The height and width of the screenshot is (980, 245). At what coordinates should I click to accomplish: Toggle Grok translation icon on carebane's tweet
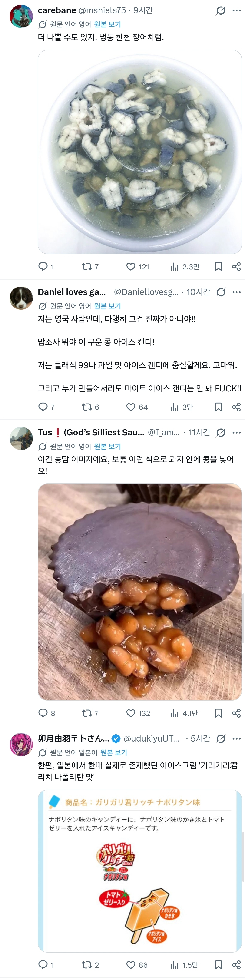pyautogui.click(x=221, y=10)
